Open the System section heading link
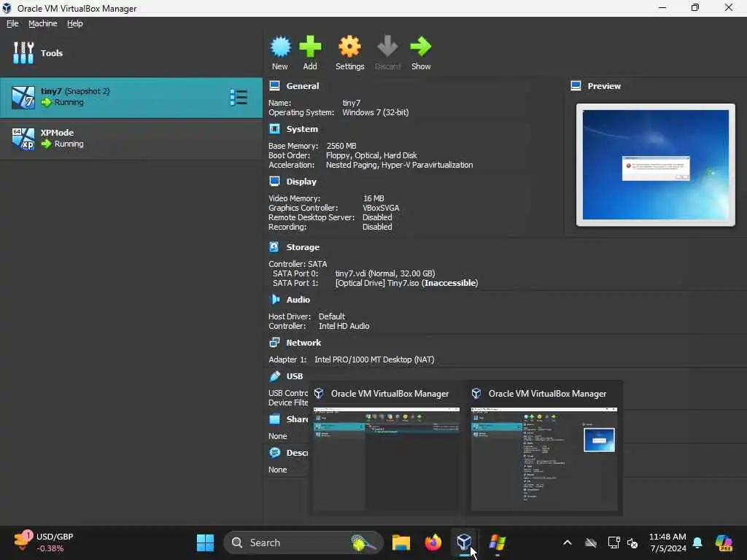747x560 pixels. (x=302, y=129)
